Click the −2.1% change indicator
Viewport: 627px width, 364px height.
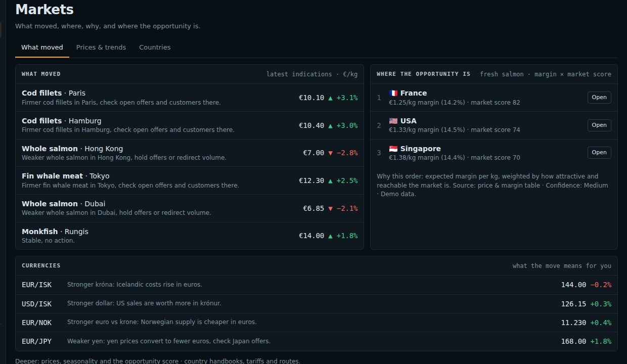tap(343, 208)
